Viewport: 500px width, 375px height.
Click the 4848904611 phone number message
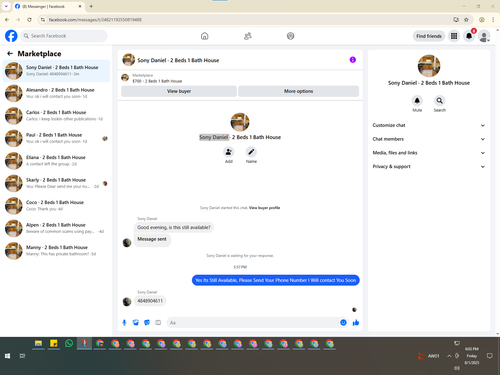[x=150, y=301]
